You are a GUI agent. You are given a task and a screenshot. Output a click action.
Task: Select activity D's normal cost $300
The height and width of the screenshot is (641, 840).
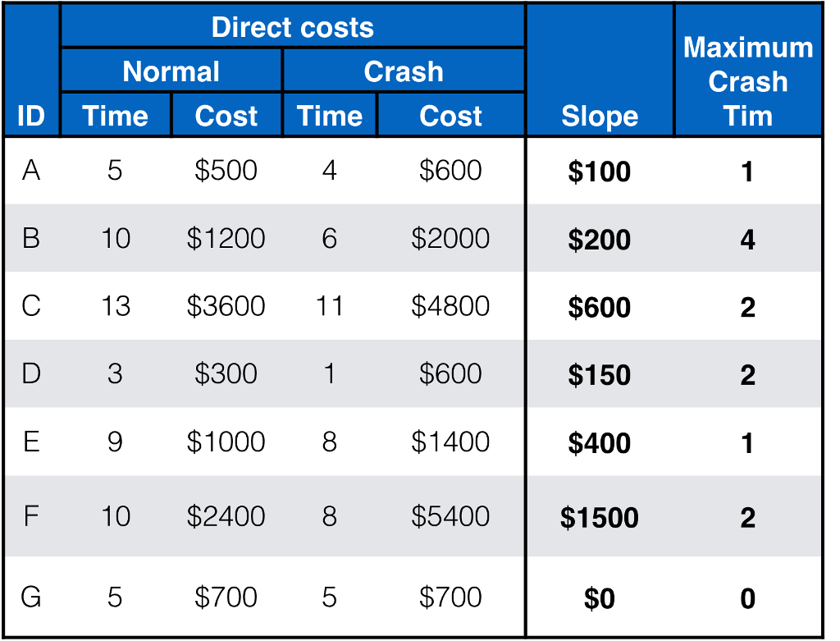point(226,374)
